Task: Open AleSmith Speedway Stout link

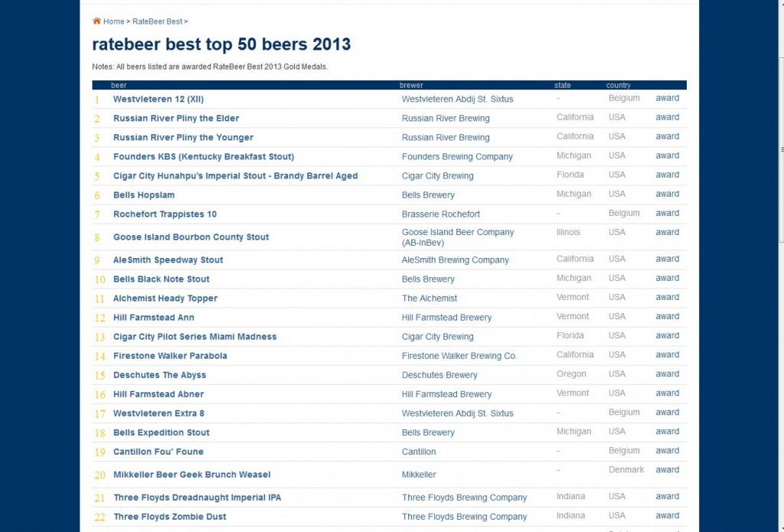Action: click(168, 259)
